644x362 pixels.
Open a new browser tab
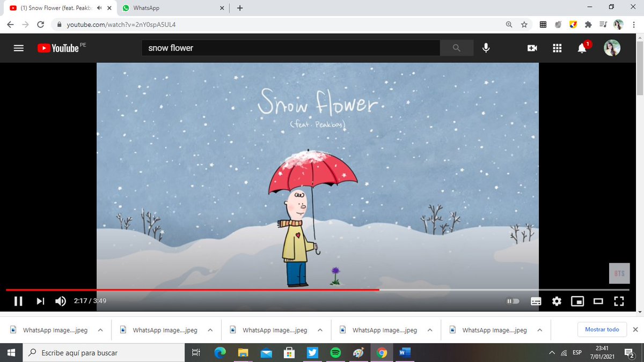(x=239, y=8)
